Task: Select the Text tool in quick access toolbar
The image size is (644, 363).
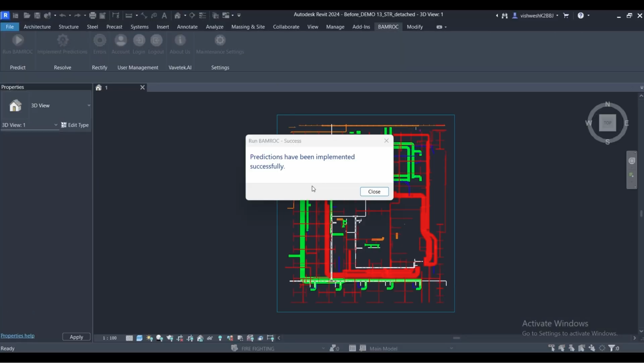Action: (164, 15)
